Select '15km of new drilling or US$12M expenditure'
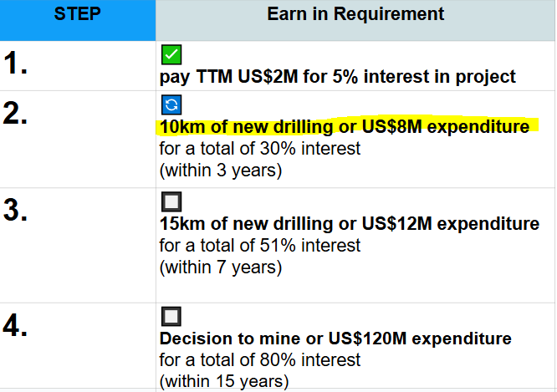The image size is (557, 392). pyautogui.click(x=350, y=224)
